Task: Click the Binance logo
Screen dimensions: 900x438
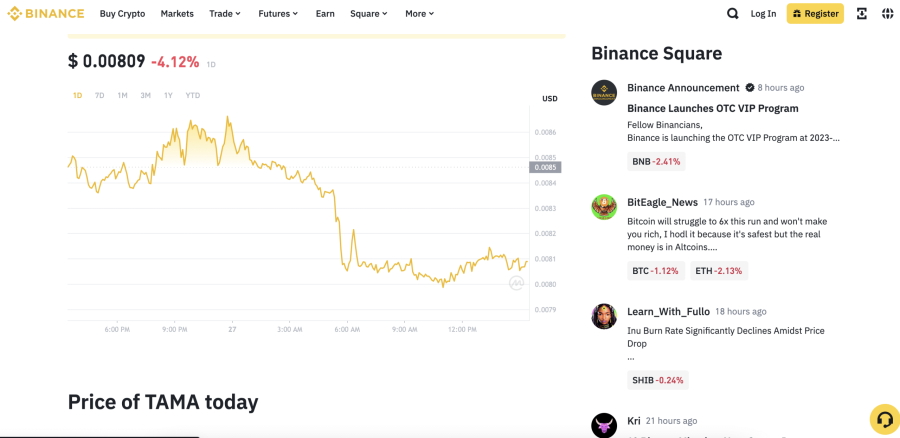Action: click(x=45, y=13)
